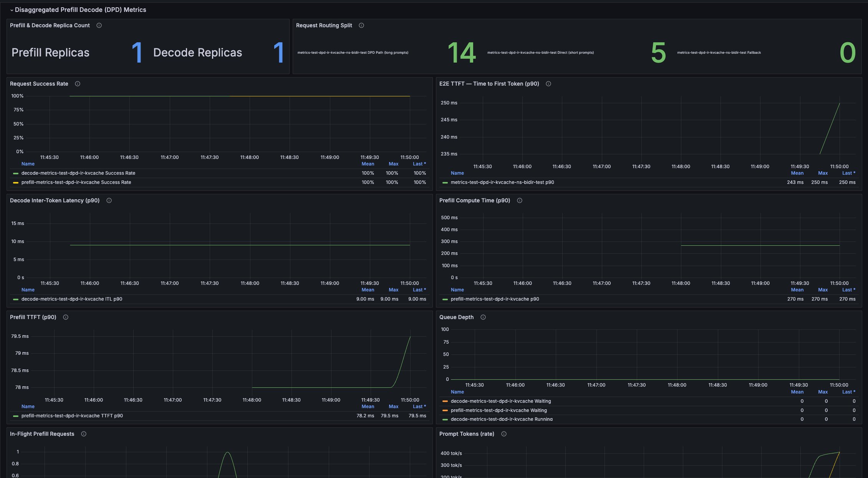
Task: Toggle prefill-metrics Success Rate legend series
Action: coord(76,182)
